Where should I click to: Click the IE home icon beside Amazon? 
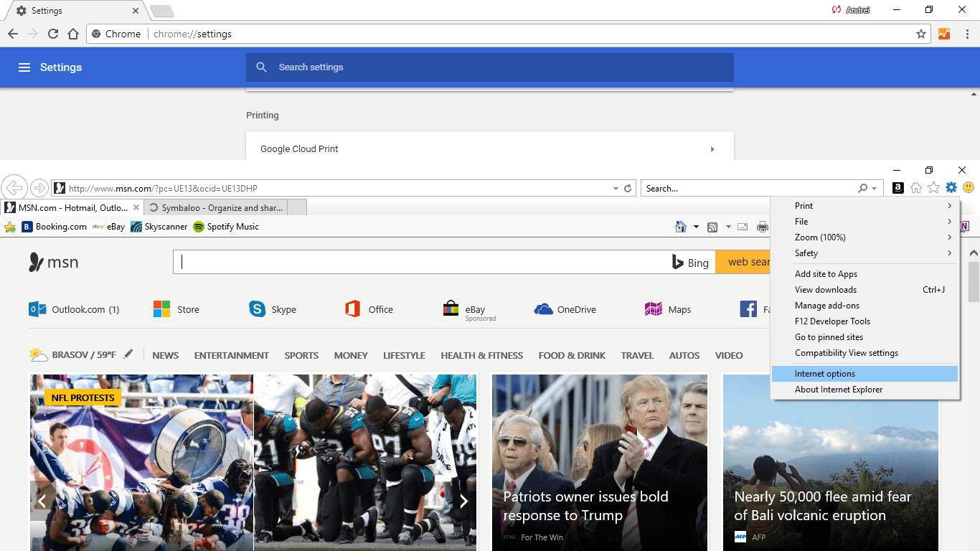[916, 188]
